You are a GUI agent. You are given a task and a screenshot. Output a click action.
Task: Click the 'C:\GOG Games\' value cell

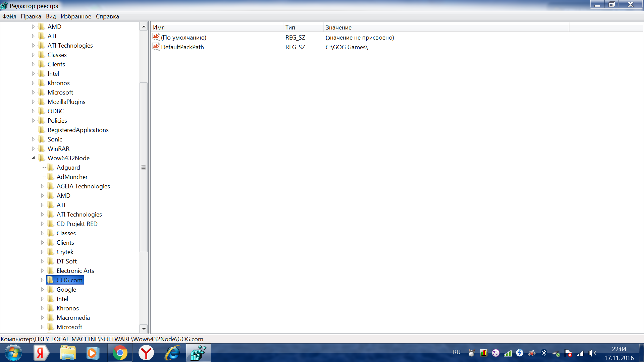[x=346, y=47]
